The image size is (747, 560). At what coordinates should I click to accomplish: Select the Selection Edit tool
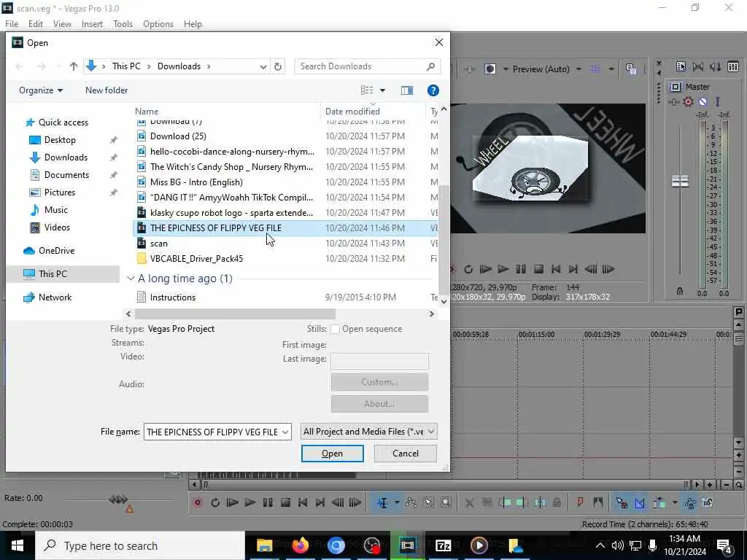[x=429, y=502]
